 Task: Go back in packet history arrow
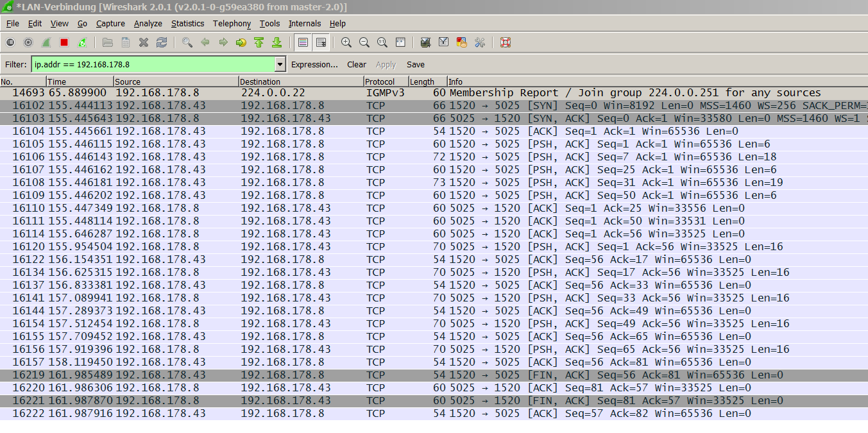point(205,42)
